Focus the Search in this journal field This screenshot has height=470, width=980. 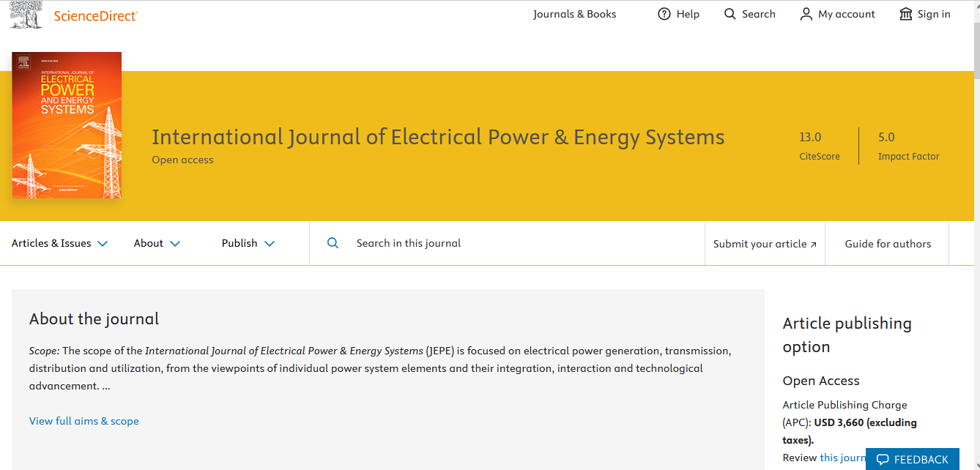(507, 243)
